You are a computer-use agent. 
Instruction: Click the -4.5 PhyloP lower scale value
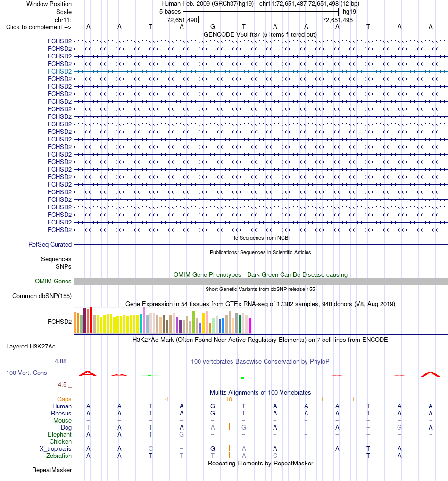(x=61, y=385)
